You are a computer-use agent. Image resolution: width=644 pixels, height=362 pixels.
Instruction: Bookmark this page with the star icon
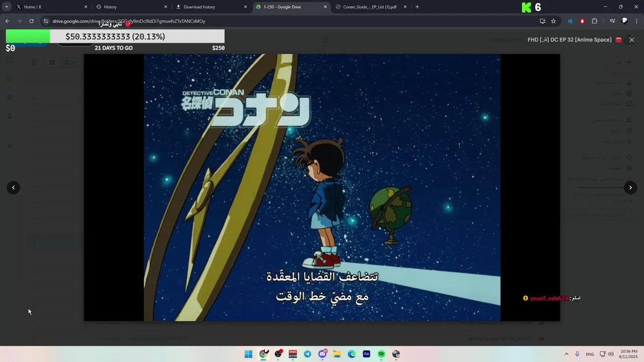553,21
